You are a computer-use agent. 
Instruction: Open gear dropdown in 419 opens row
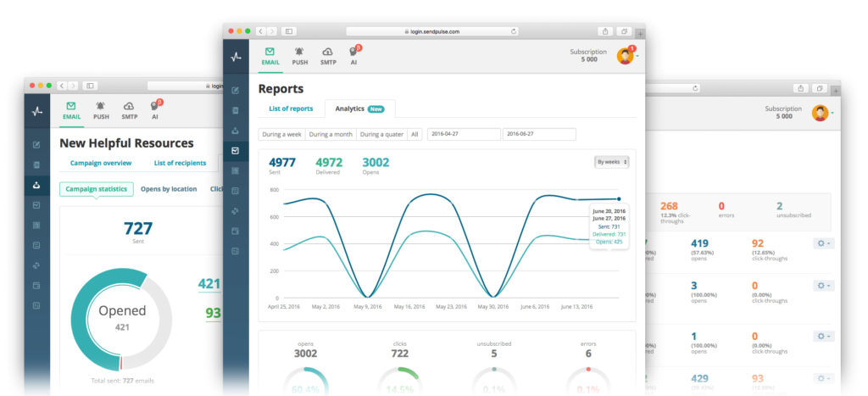pyautogui.click(x=823, y=243)
